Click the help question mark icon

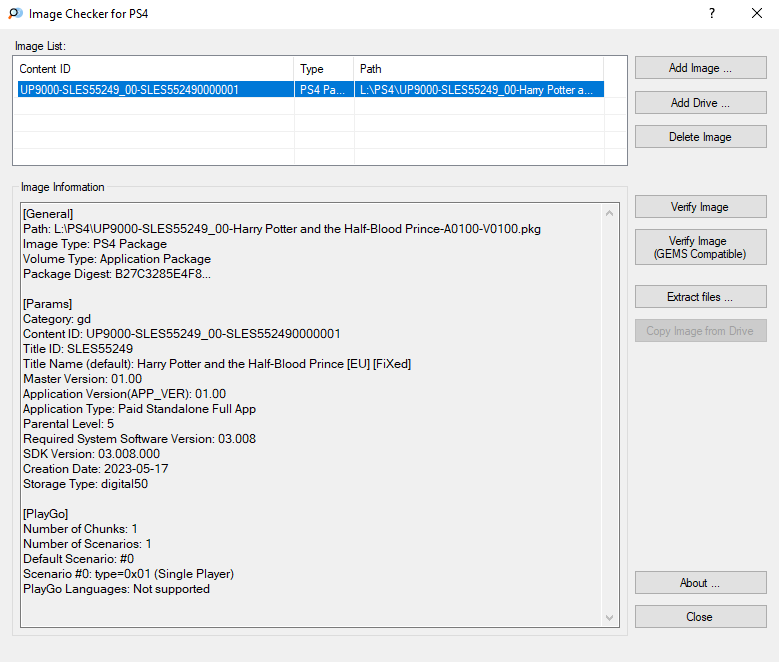point(712,13)
